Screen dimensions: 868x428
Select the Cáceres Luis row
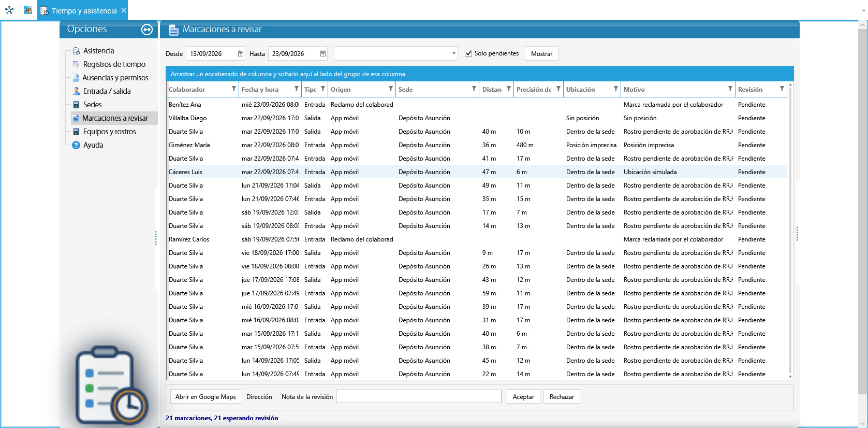click(477, 172)
